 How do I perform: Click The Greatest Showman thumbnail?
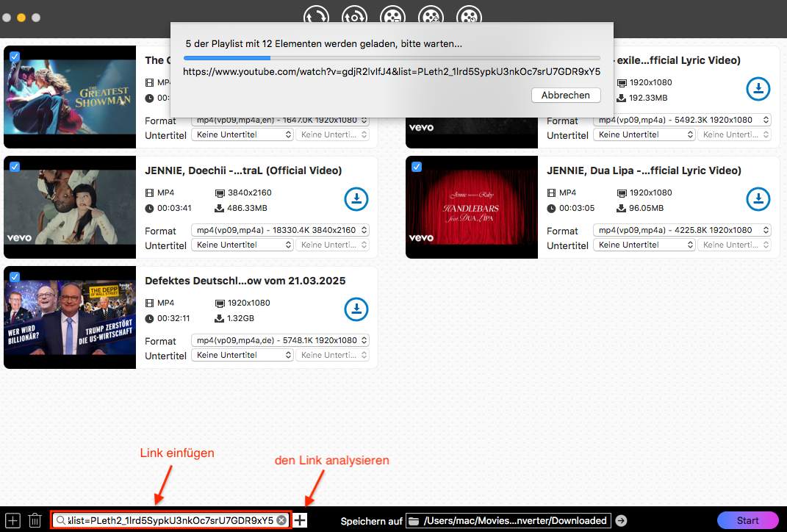coord(70,97)
